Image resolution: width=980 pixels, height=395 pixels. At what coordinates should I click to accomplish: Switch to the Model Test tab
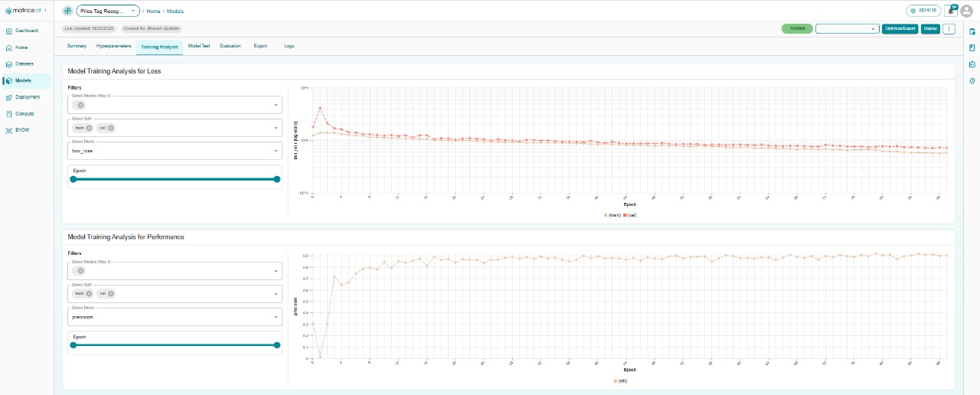pos(199,46)
